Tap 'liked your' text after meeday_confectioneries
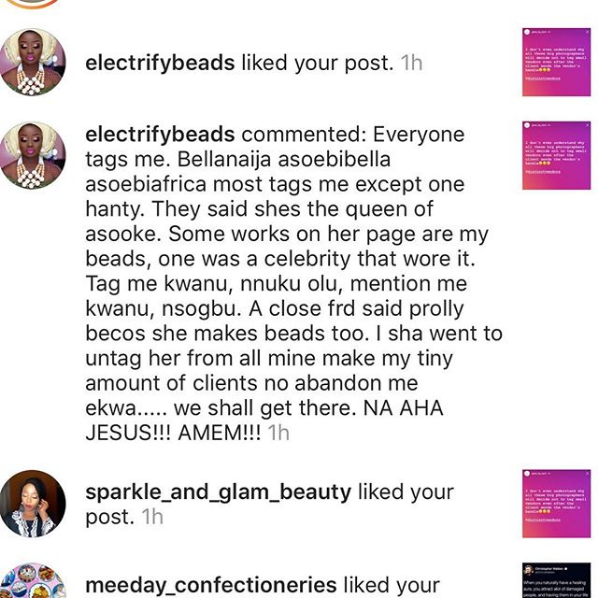The image size is (598, 598). tap(392, 585)
